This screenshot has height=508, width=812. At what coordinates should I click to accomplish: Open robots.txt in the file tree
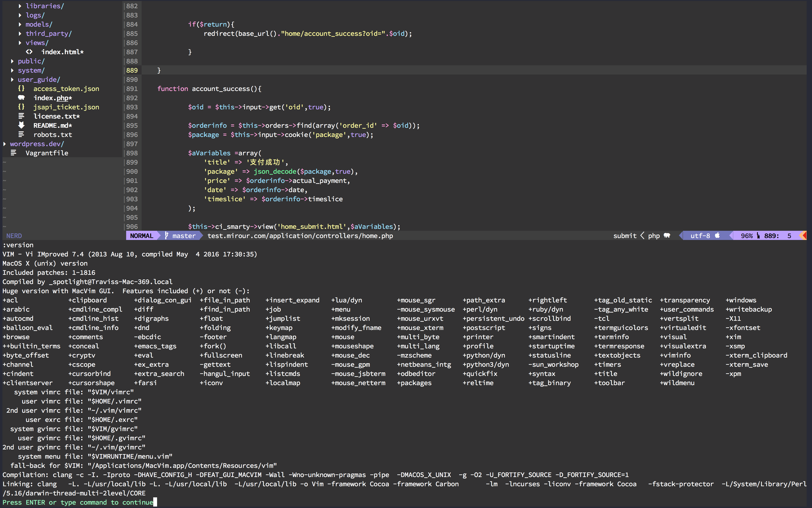[53, 135]
